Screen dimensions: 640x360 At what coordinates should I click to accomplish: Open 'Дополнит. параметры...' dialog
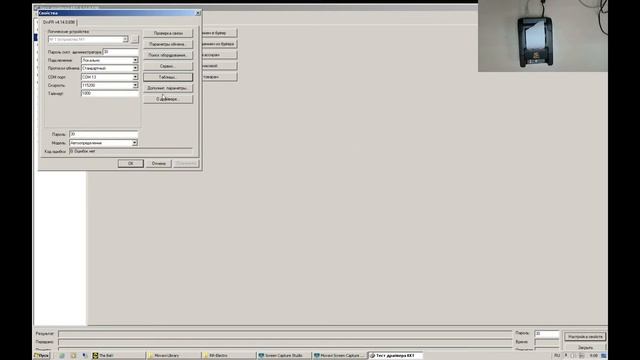[x=168, y=88]
